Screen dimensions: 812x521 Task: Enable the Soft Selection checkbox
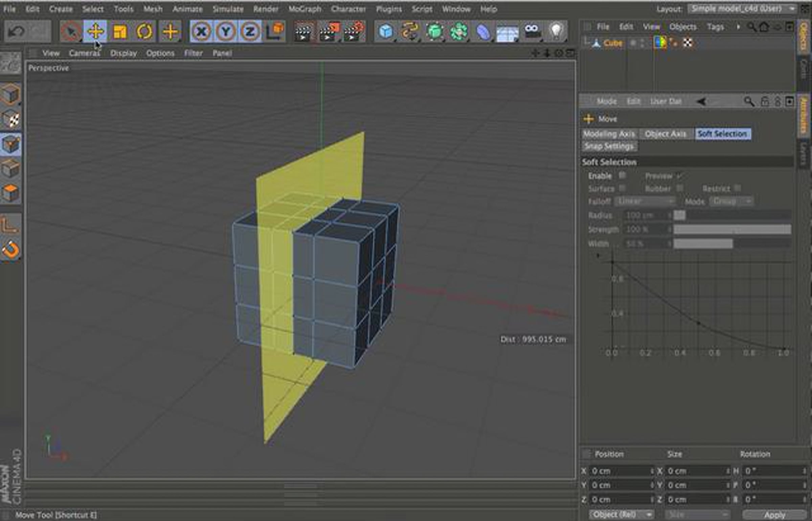622,175
